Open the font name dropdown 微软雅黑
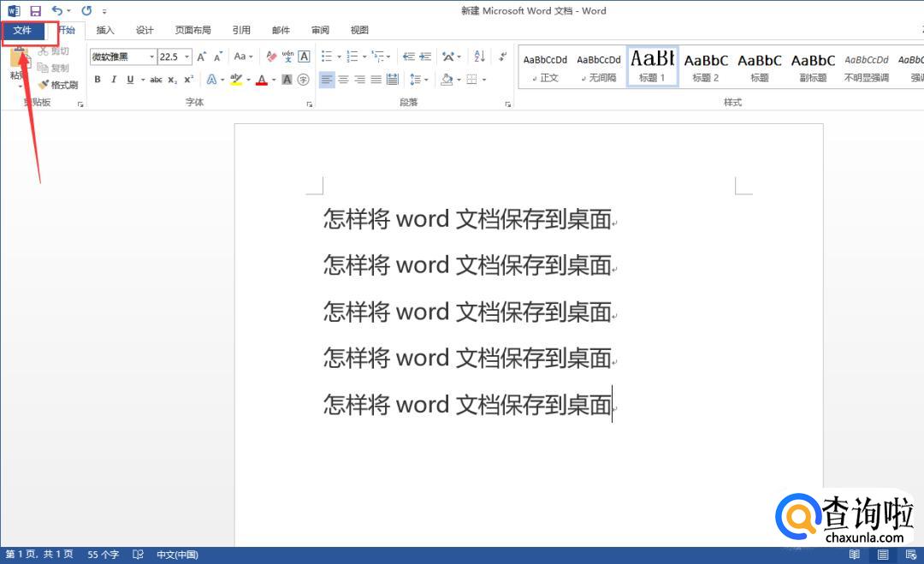The width and height of the screenshot is (924, 564). point(152,56)
